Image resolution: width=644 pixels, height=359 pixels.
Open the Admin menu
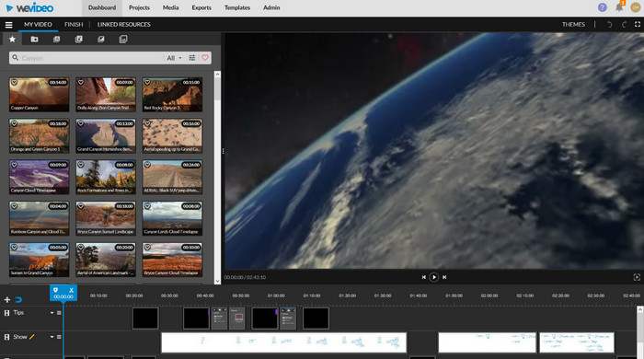pos(271,7)
